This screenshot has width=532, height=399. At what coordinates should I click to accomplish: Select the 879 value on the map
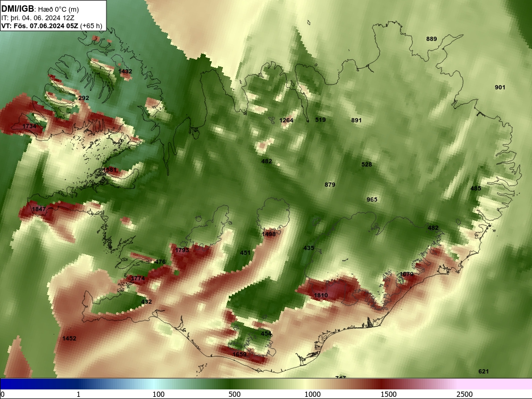coord(330,185)
